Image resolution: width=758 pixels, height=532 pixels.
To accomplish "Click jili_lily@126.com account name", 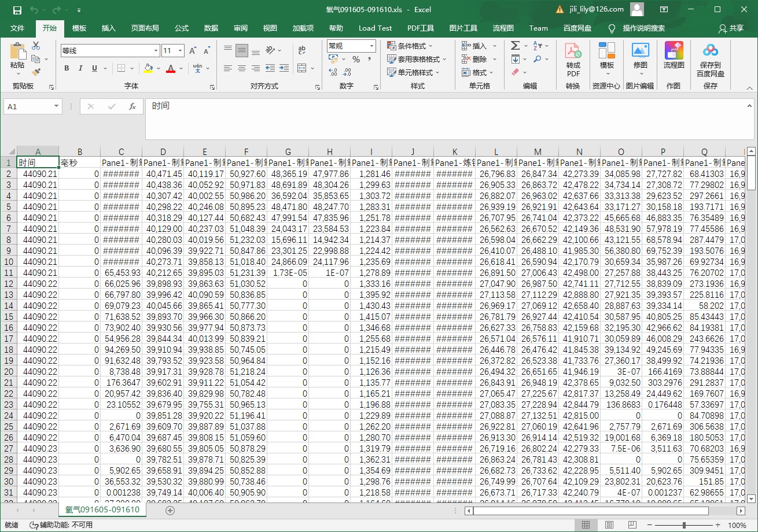I will point(595,9).
